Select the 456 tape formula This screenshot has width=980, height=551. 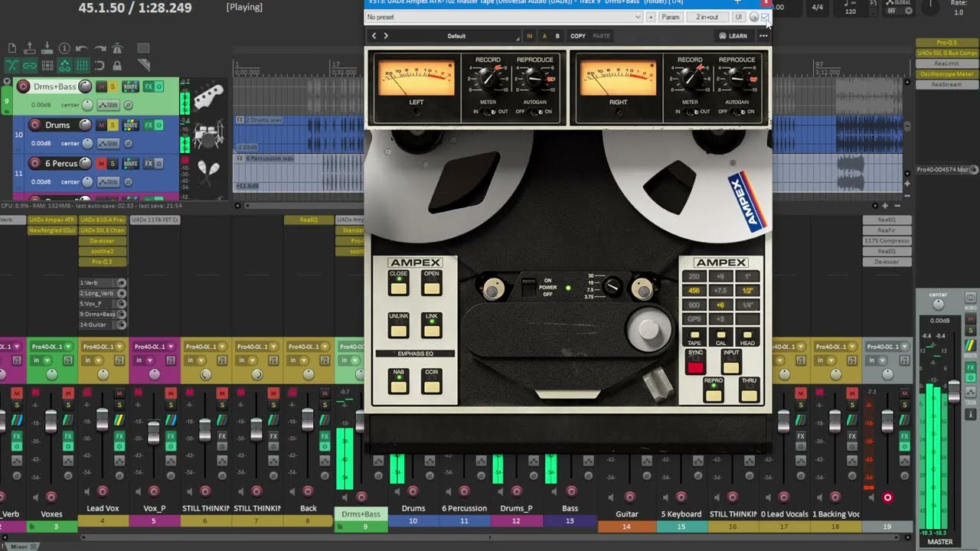tap(694, 291)
